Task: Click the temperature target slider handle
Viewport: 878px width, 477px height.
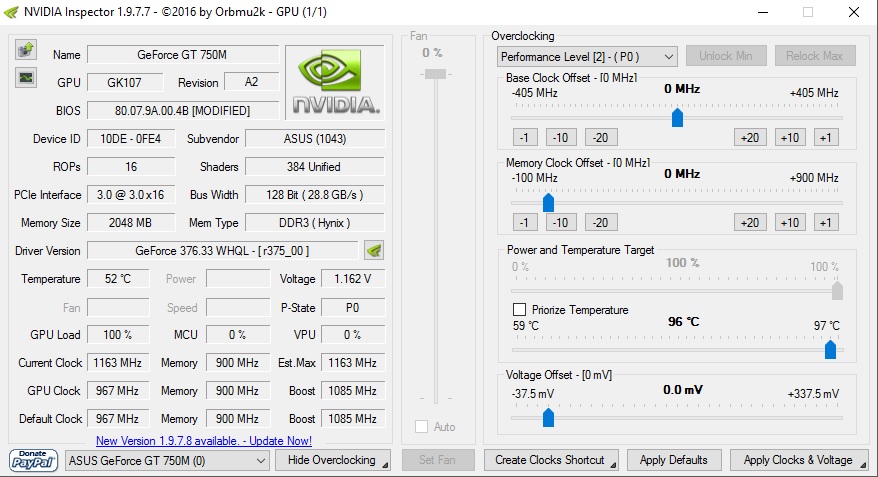Action: click(830, 349)
